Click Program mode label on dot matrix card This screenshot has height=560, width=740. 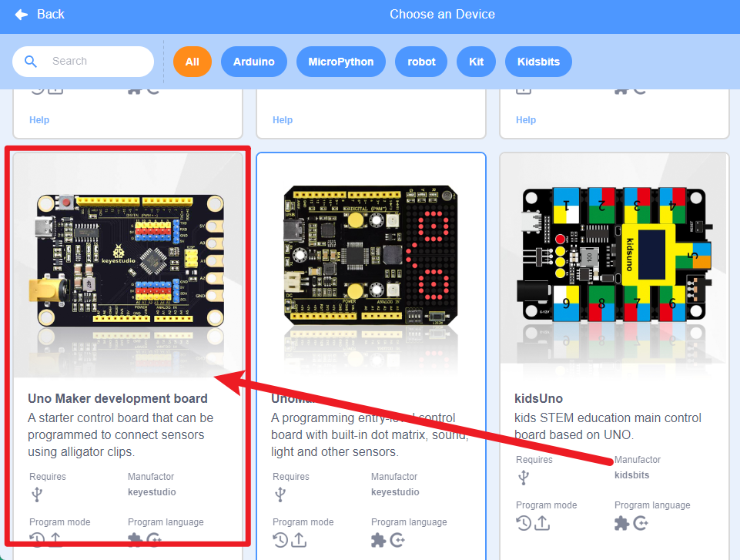pos(303,521)
